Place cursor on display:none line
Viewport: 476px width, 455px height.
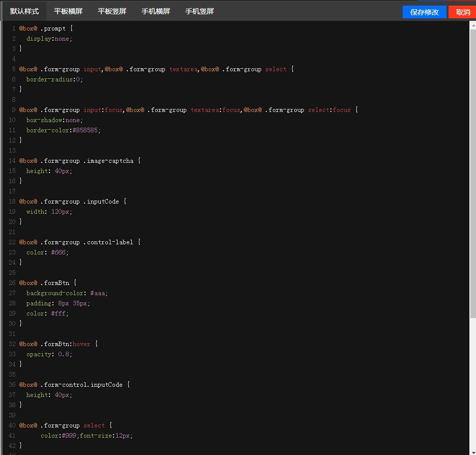(49, 39)
